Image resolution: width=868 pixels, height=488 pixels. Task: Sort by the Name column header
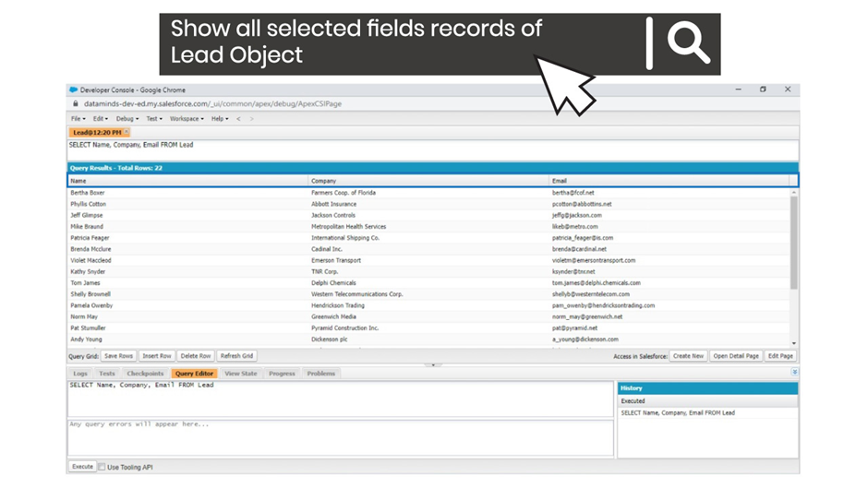pyautogui.click(x=187, y=181)
